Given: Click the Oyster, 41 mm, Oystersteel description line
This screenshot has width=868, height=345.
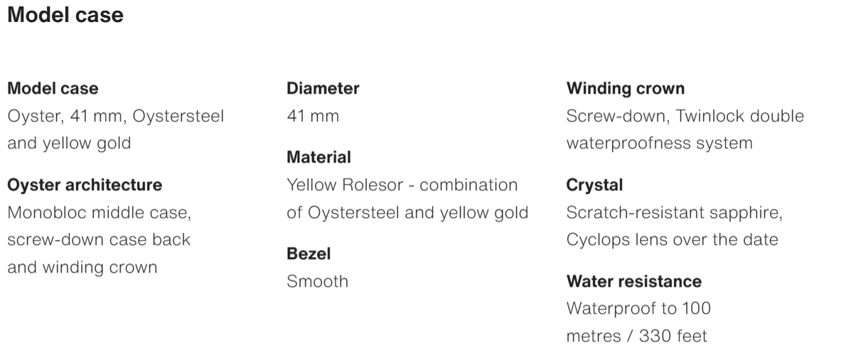Looking at the screenshot, I should 115,116.
